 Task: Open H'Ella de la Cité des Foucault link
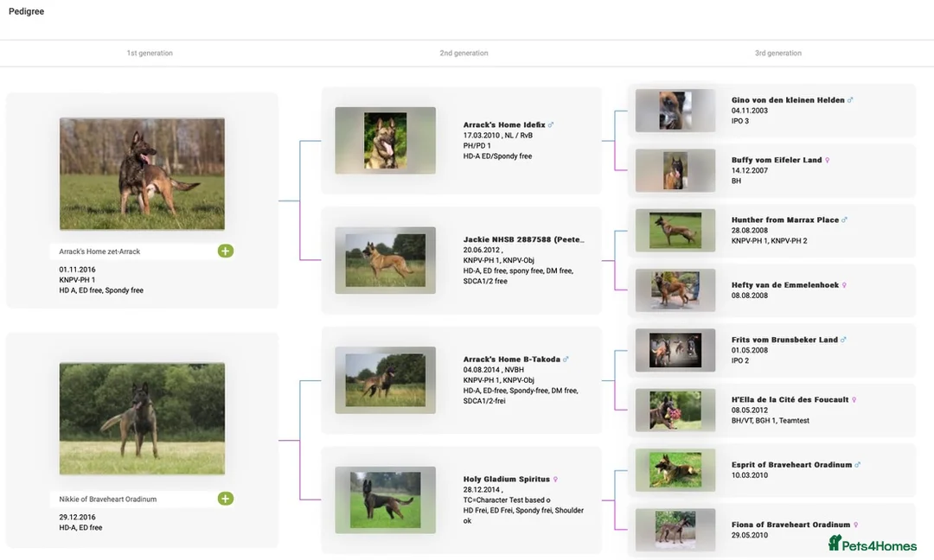790,400
